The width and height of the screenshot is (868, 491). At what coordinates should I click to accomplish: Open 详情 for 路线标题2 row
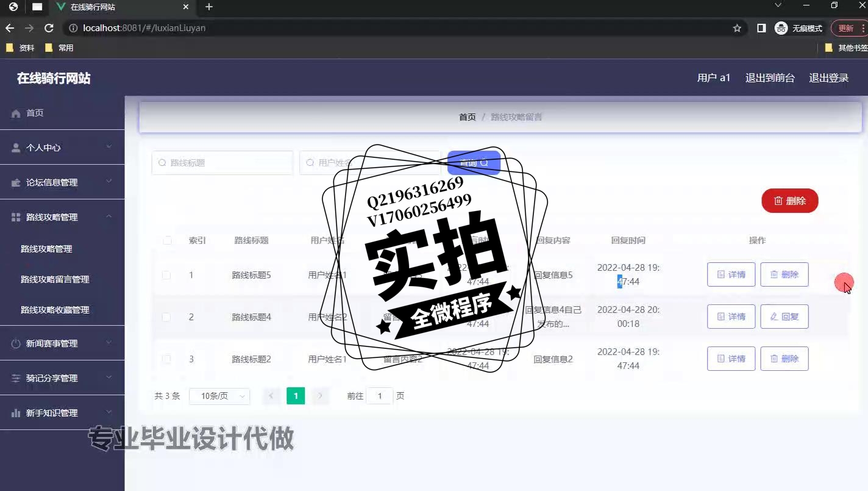[731, 359]
